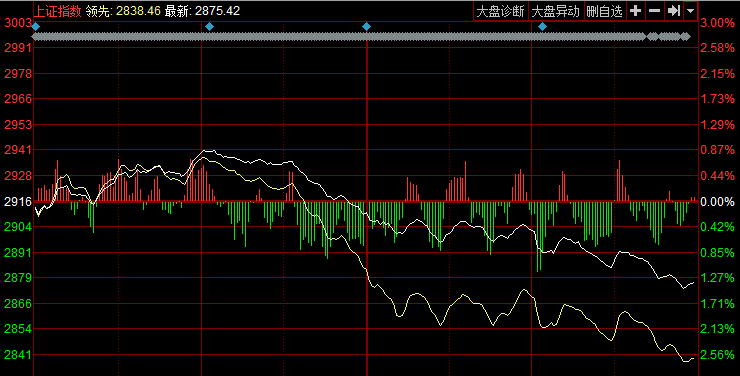
Task: Click the minus zoom-out icon
Action: [654, 11]
